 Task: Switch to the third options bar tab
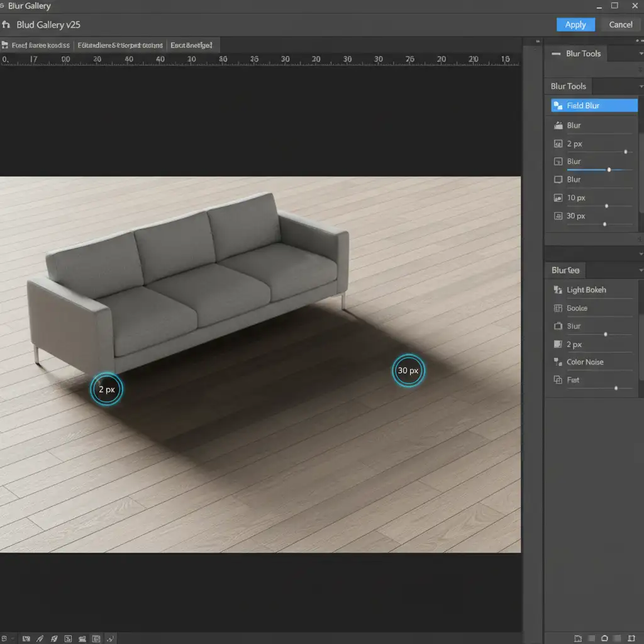click(191, 45)
